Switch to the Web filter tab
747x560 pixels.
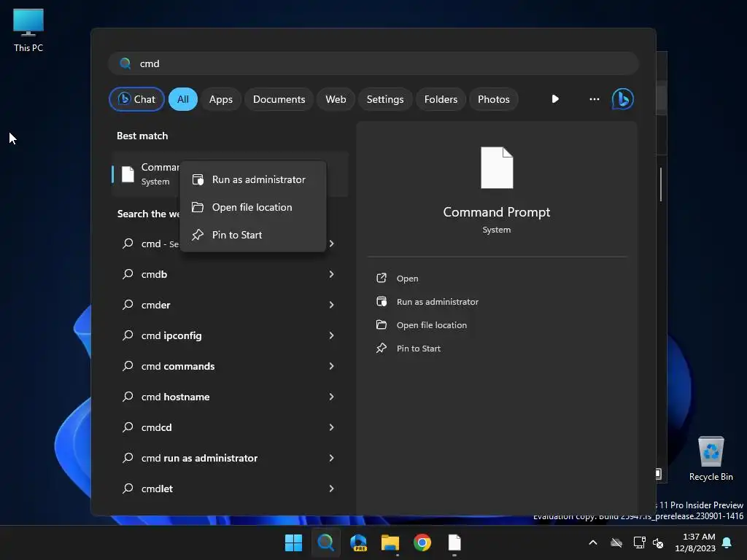coord(336,99)
